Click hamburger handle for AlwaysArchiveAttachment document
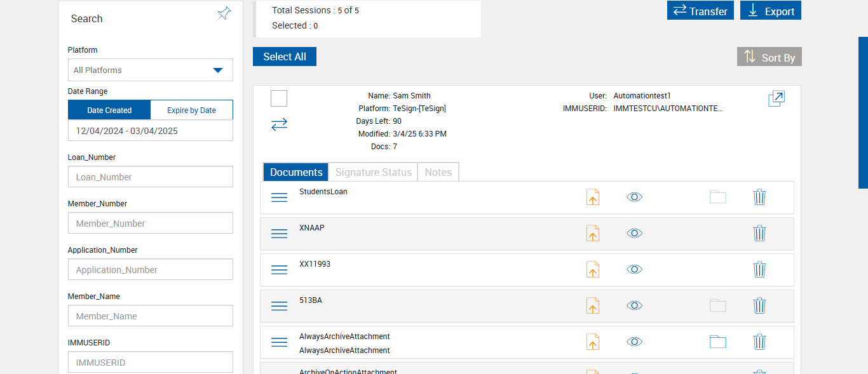868x374 pixels. click(x=280, y=342)
